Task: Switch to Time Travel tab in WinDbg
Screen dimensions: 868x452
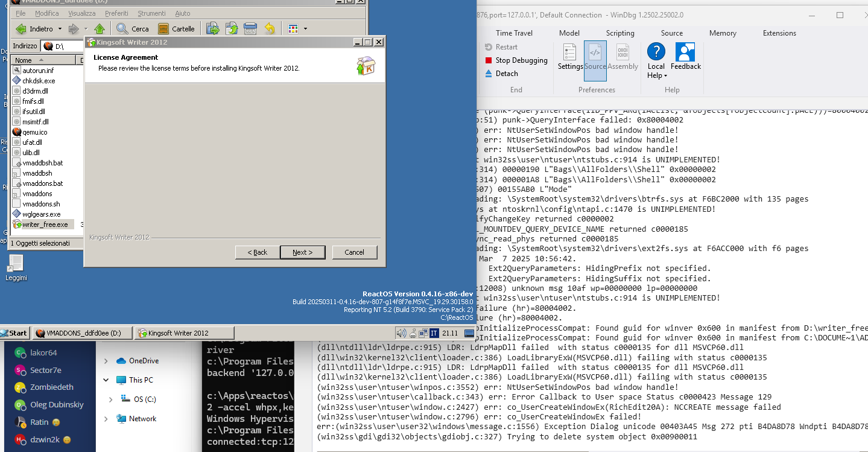Action: click(x=514, y=33)
